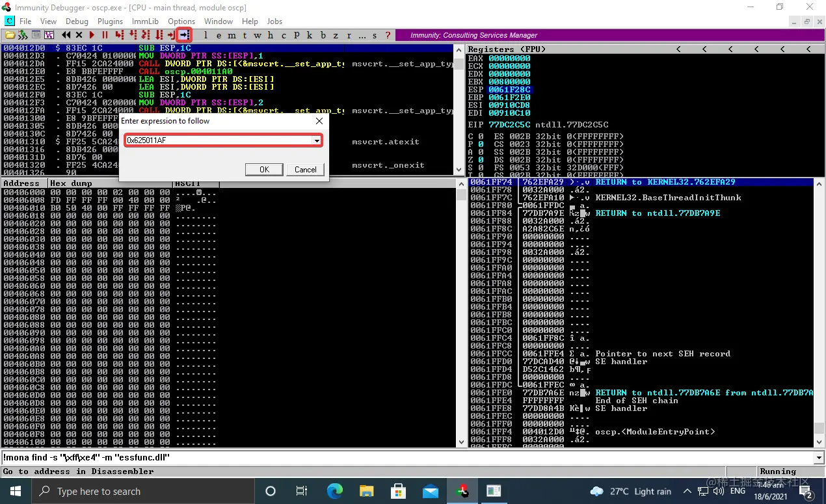This screenshot has height=504, width=826.
Task: Click the 'z' toolbar letter button
Action: point(336,35)
